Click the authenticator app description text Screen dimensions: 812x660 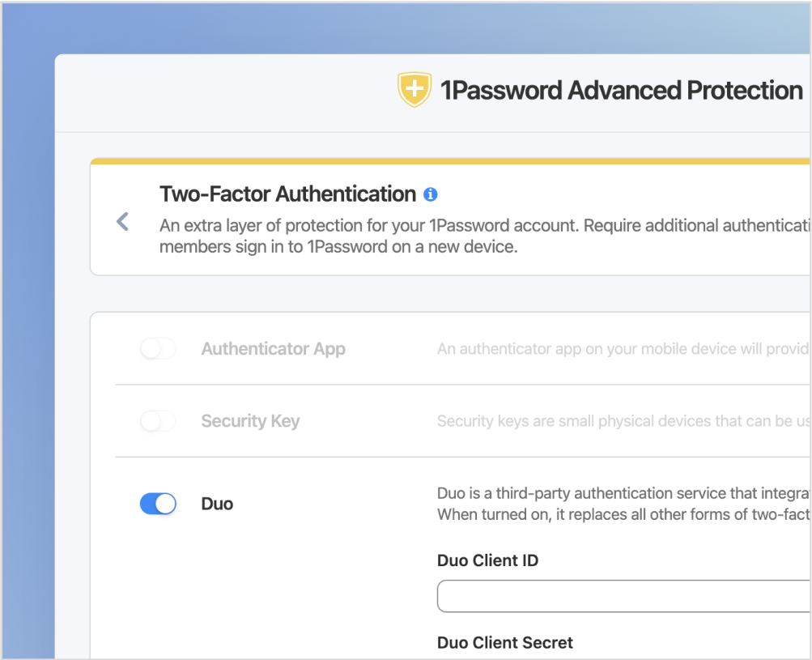click(622, 349)
